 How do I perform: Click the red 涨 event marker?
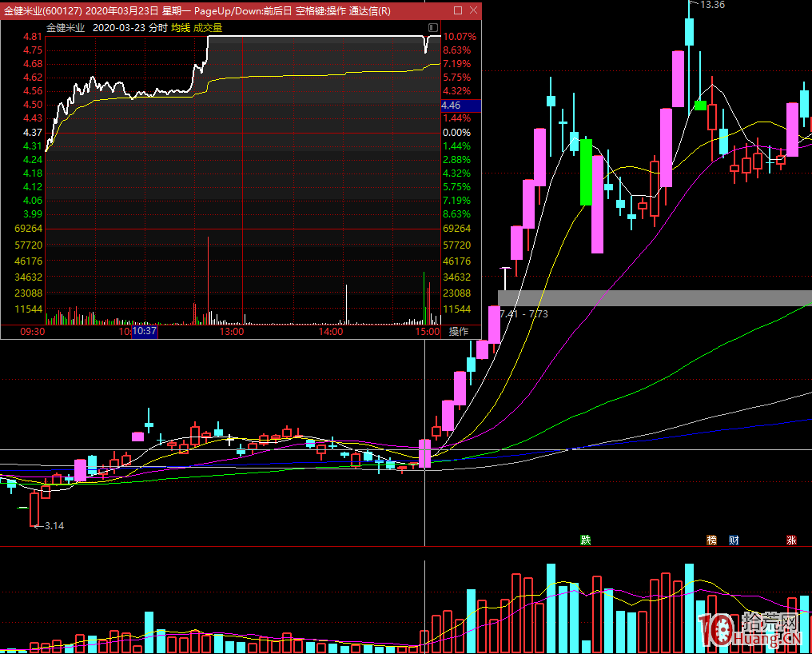click(x=791, y=540)
